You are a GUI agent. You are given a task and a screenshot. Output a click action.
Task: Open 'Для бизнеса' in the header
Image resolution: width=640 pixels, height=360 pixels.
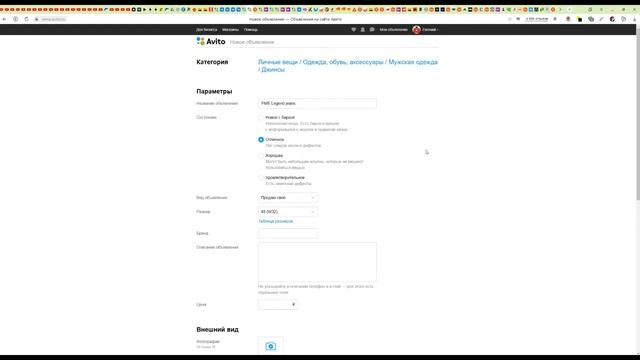207,29
